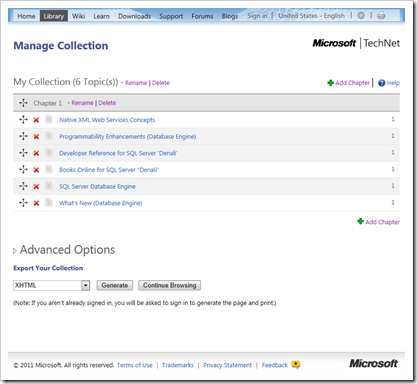Screen dimensions: 417x384
Task: Click the print icon in header
Action: [381, 16]
